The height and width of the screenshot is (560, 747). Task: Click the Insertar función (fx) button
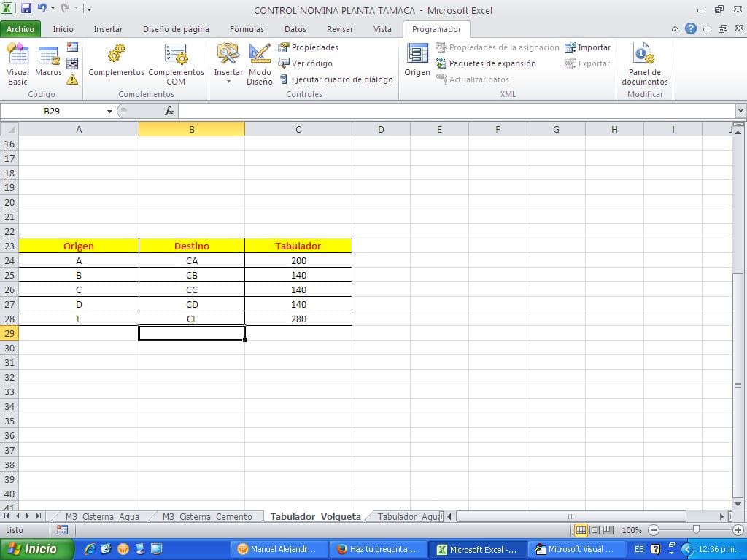point(169,111)
